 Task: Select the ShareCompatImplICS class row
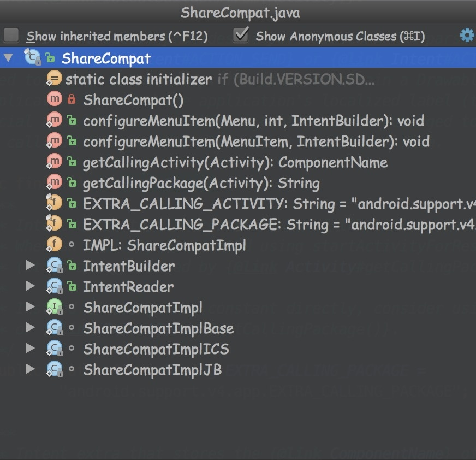(x=238, y=349)
